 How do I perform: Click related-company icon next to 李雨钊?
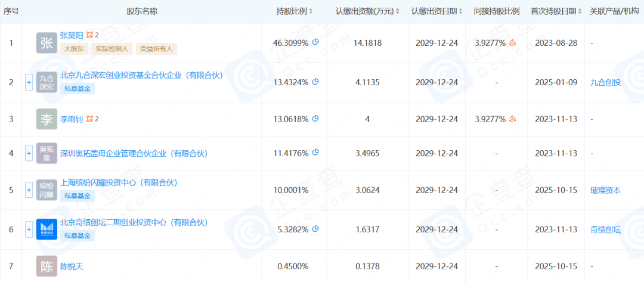pyautogui.click(x=89, y=119)
